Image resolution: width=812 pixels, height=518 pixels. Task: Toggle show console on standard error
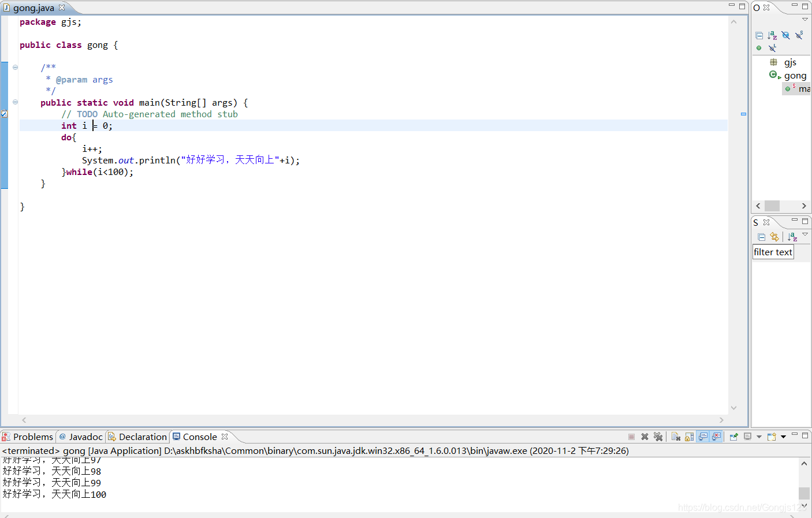pos(716,437)
